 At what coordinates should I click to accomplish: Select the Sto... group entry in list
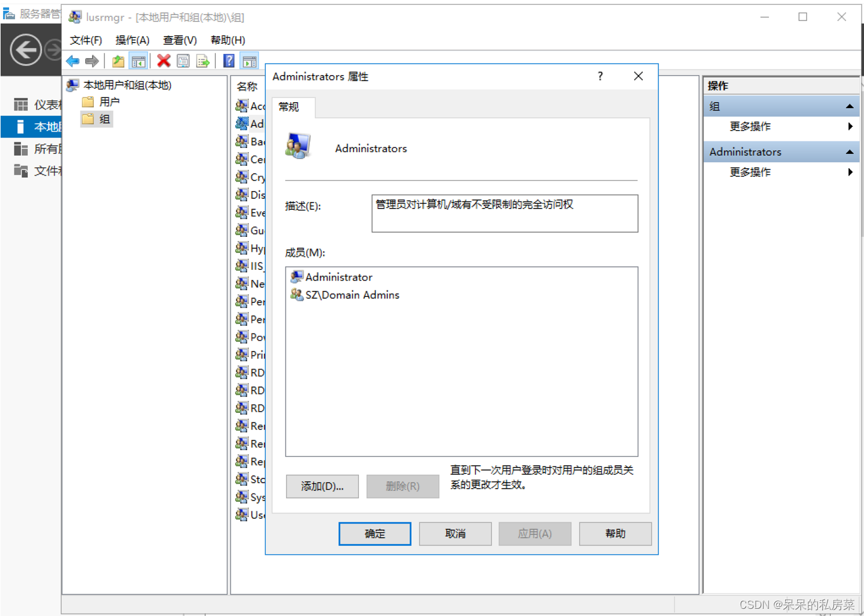coord(250,479)
